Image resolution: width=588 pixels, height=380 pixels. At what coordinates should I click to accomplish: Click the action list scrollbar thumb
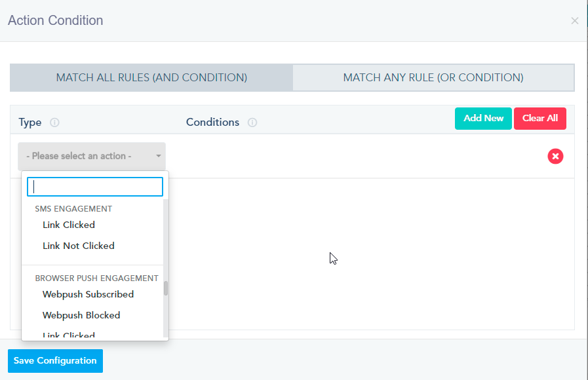pyautogui.click(x=166, y=288)
